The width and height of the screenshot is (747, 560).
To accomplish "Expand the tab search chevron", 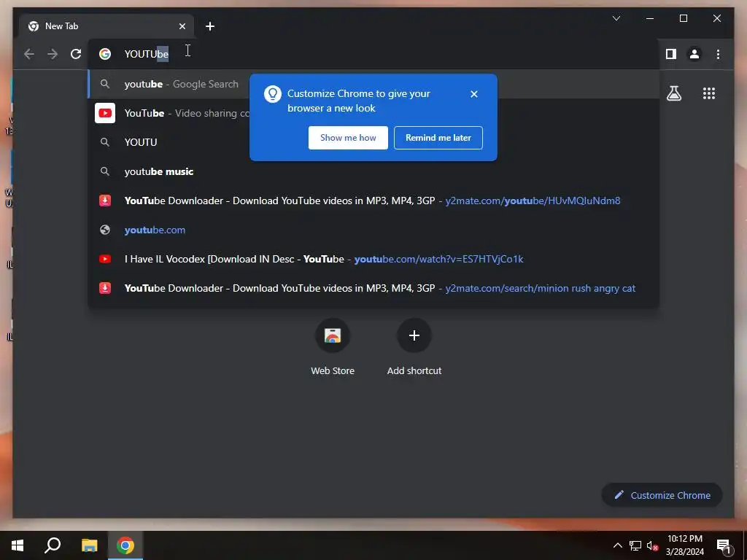I will point(616,18).
